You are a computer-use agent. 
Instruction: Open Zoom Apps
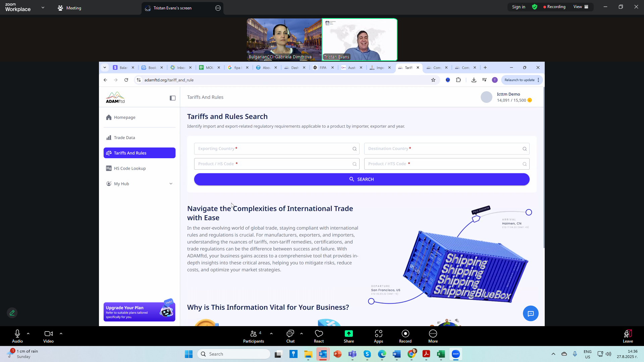(379, 336)
